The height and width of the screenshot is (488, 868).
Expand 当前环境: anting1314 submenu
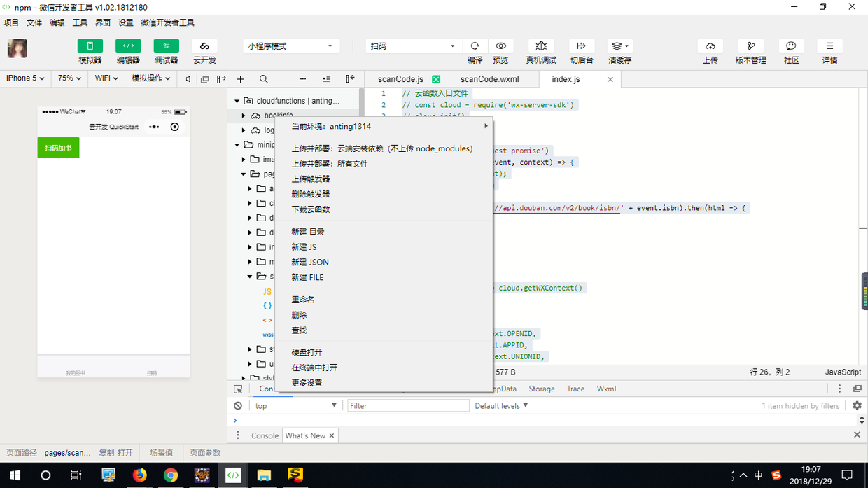pyautogui.click(x=384, y=126)
